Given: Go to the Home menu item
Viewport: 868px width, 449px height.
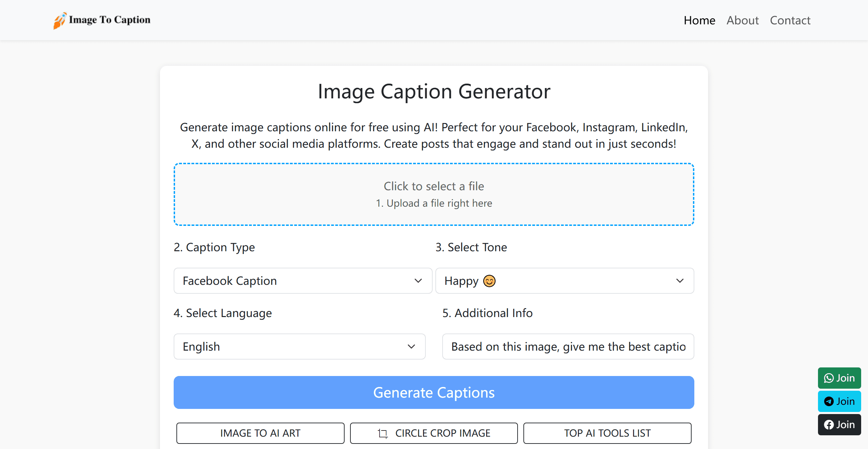Looking at the screenshot, I should point(699,21).
